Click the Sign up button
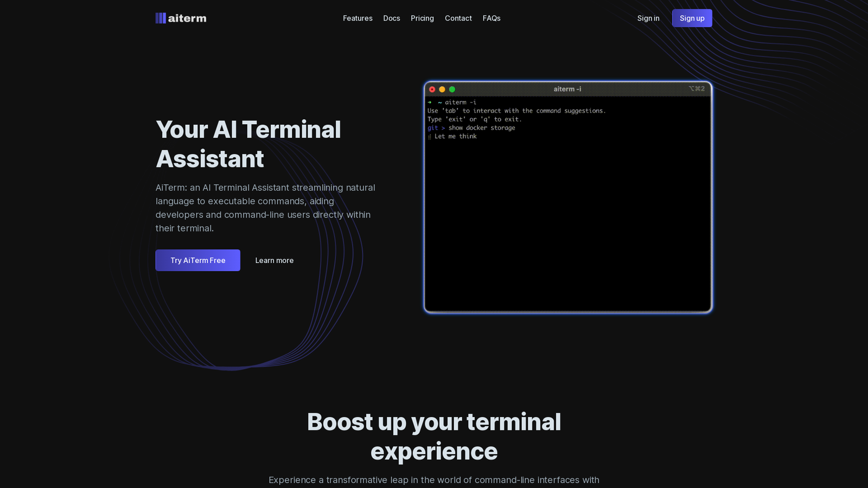The image size is (868, 488). (692, 18)
